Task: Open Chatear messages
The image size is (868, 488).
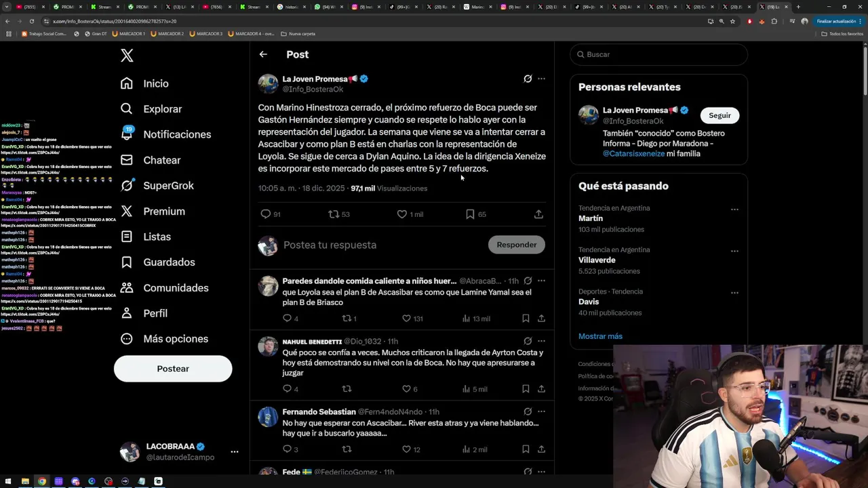Action: 150,160
